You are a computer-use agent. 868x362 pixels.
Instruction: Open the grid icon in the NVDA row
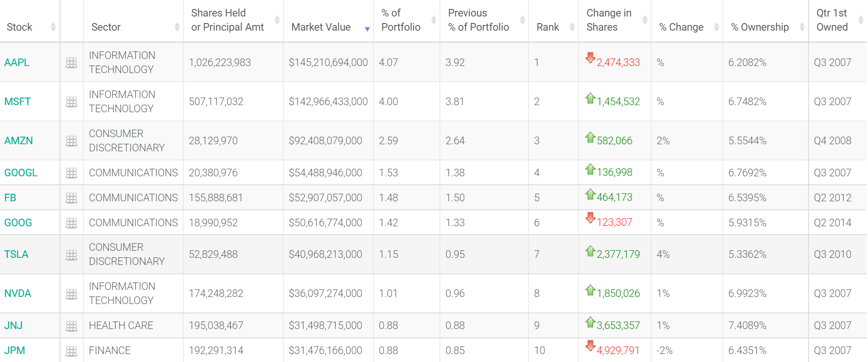coord(71,294)
